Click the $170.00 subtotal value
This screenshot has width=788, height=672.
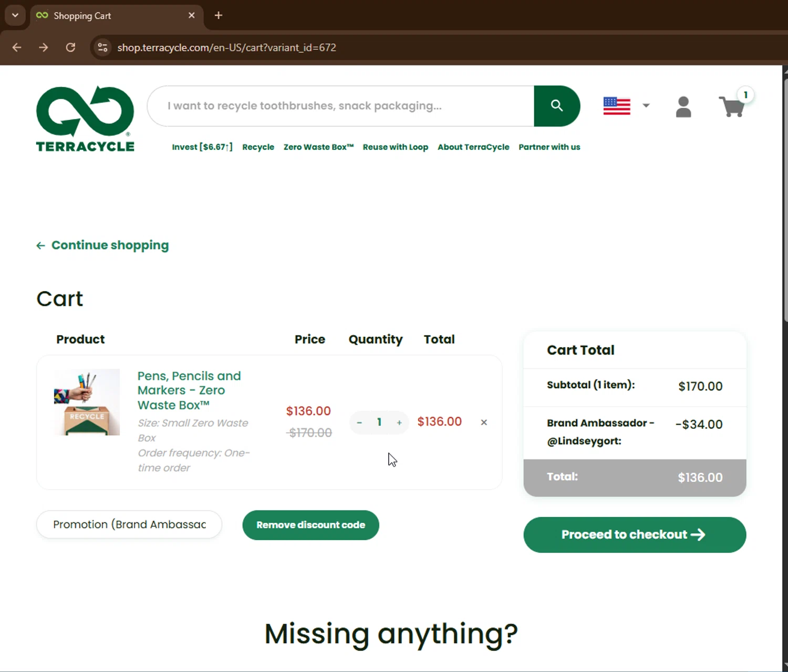coord(700,386)
